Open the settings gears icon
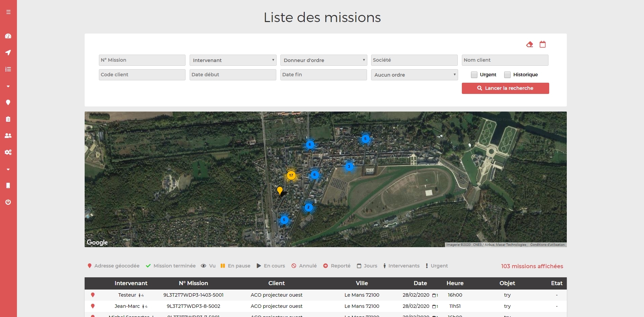The image size is (644, 317). click(8, 152)
